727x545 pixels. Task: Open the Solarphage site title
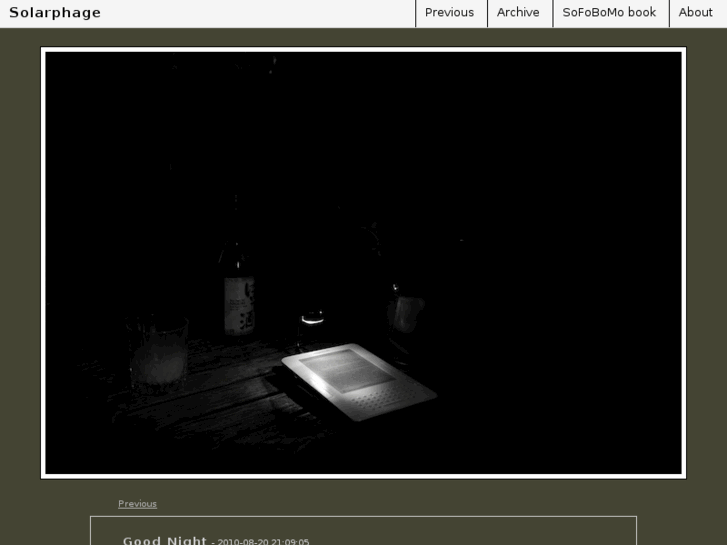click(55, 13)
